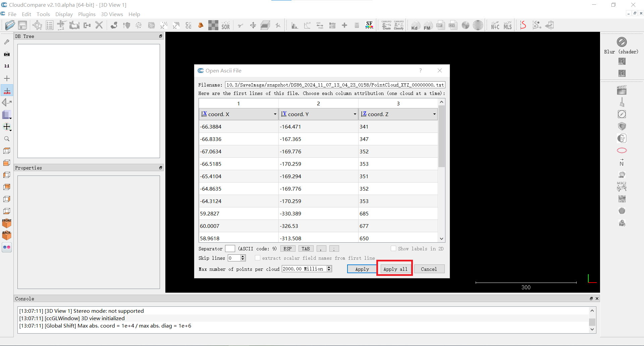This screenshot has width=644, height=346.
Task: Open column 3 coord. Z dropdown
Action: click(x=398, y=114)
